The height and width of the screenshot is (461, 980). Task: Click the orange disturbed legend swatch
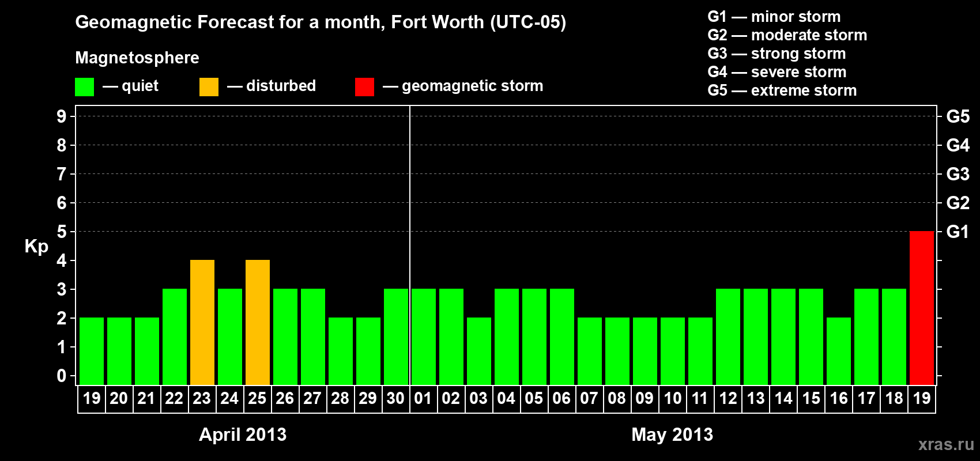coord(209,87)
